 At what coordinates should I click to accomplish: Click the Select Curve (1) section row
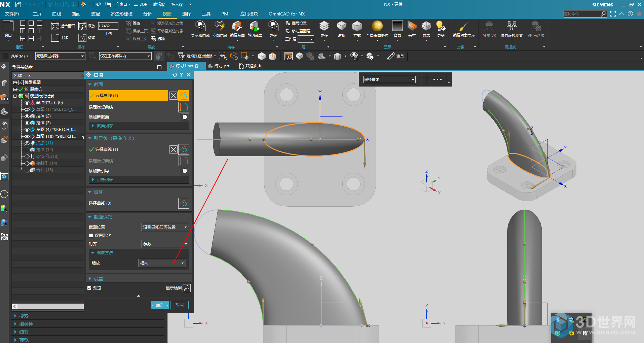pyautogui.click(x=128, y=96)
